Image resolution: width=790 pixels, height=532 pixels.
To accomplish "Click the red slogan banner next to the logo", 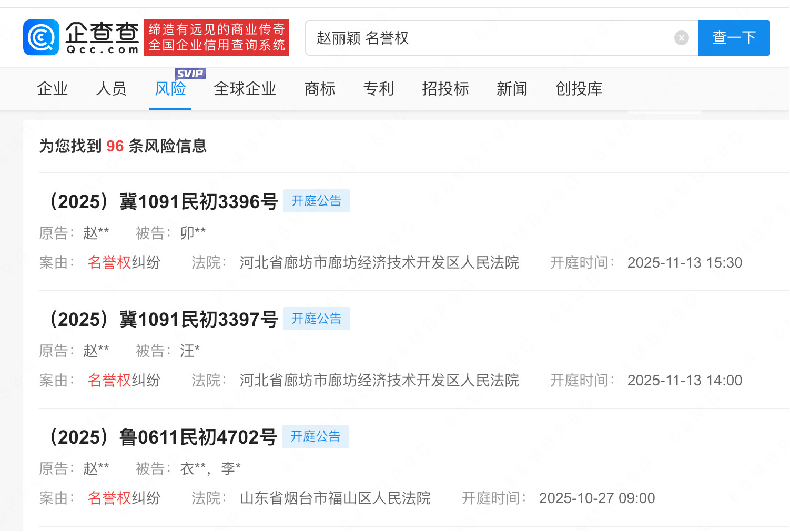I will 217,37.
